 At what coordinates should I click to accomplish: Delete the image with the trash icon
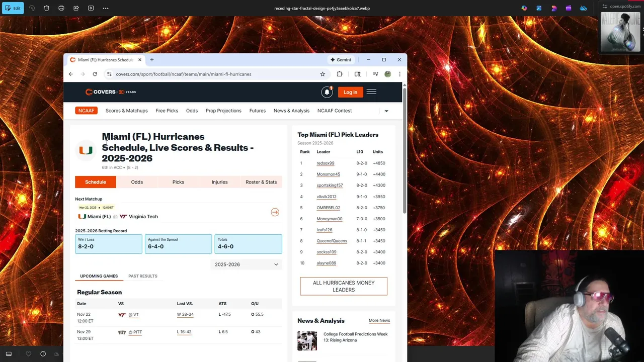46,8
